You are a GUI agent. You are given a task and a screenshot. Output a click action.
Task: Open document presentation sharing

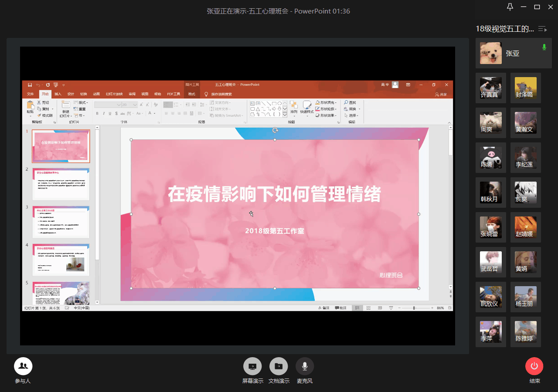coord(279,366)
